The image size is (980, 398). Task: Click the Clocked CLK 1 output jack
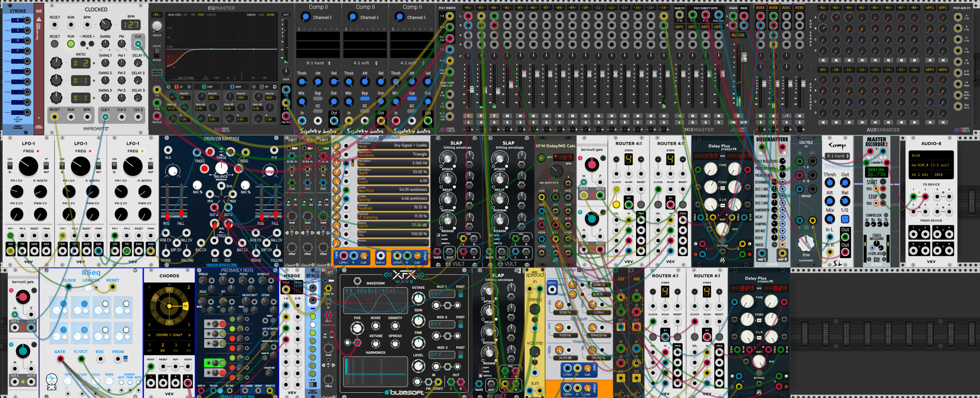pos(105,117)
